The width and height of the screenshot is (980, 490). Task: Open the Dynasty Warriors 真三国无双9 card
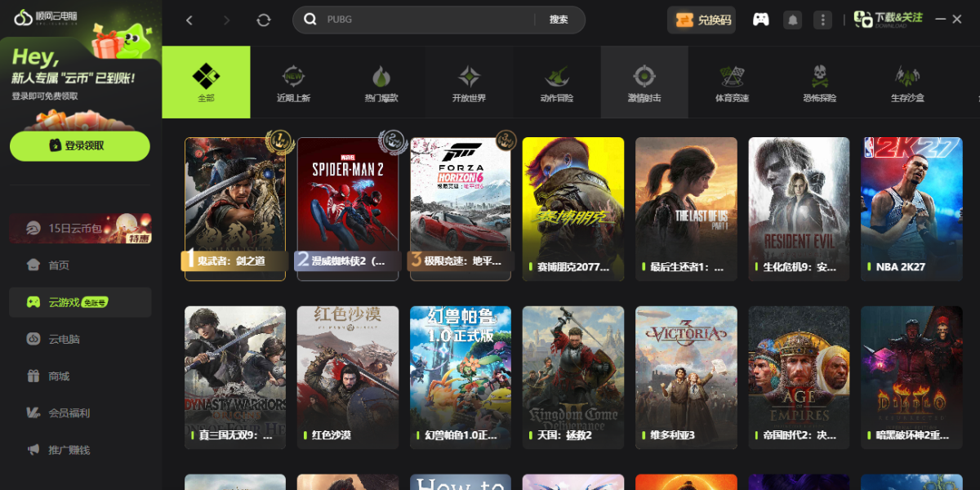click(x=235, y=377)
